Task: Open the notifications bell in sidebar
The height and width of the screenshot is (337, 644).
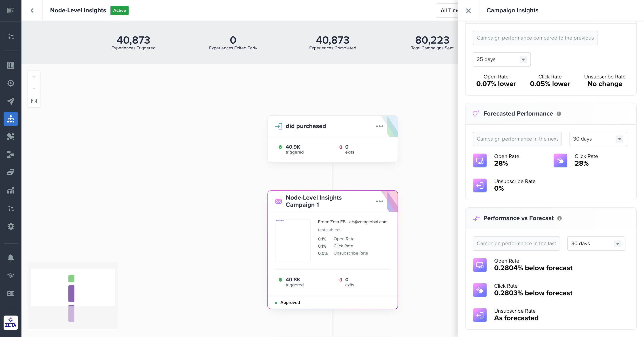Action: click(x=11, y=258)
